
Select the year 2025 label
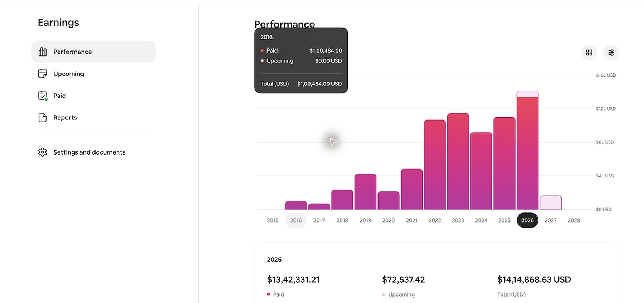(x=504, y=220)
